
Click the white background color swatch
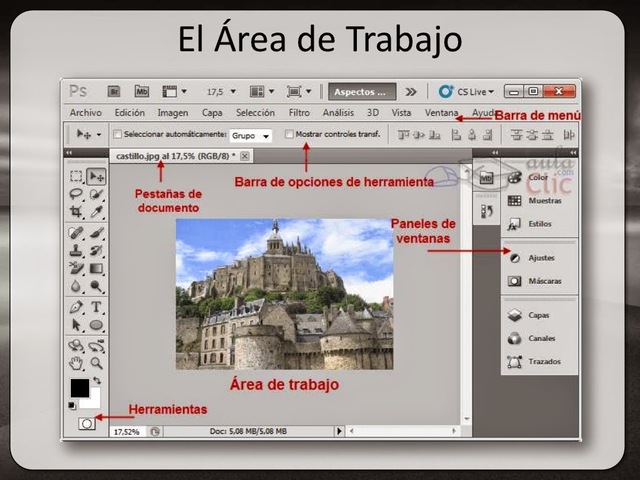(93, 401)
